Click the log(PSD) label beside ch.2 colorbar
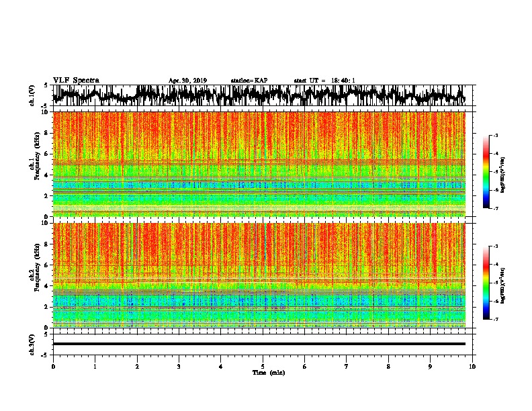This screenshot has height=411, width=532. 502,285
